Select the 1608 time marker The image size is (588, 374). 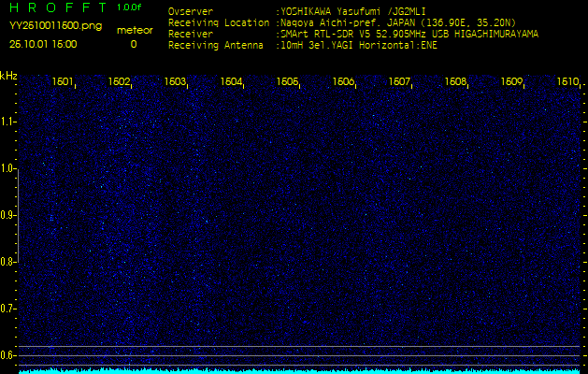click(455, 82)
